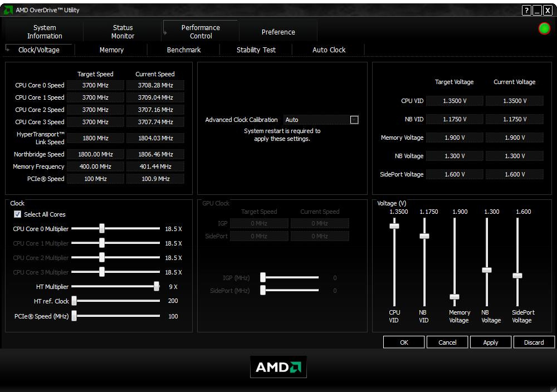557x392 pixels.
Task: Click the Discard button
Action: 534,342
